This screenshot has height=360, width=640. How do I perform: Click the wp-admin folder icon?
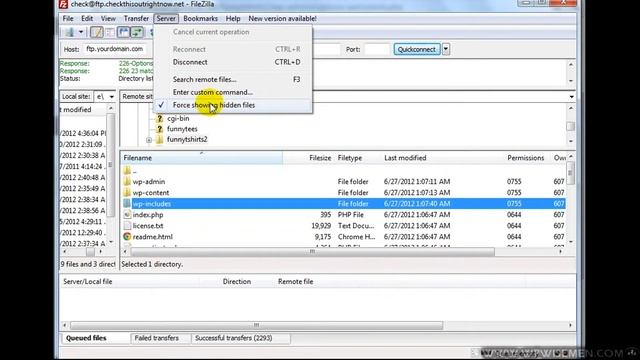pos(127,181)
